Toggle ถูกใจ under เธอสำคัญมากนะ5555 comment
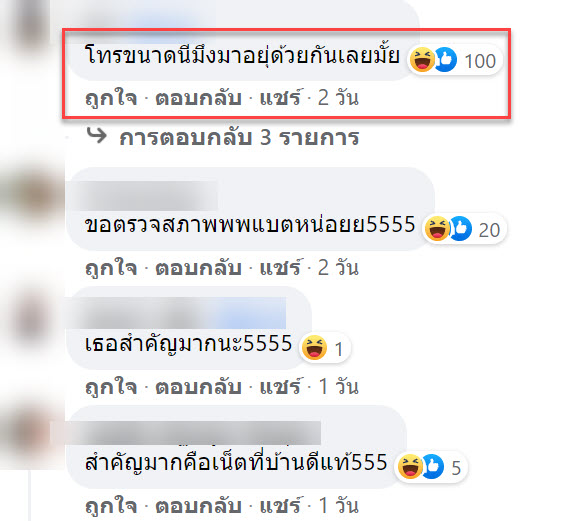Screen dimensions: 566x521 111,387
